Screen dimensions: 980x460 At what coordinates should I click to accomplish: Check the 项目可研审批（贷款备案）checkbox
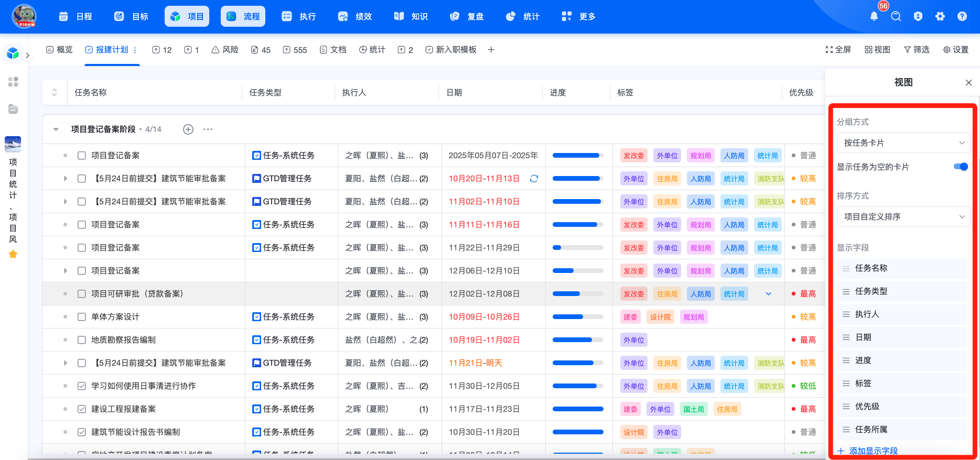click(82, 294)
